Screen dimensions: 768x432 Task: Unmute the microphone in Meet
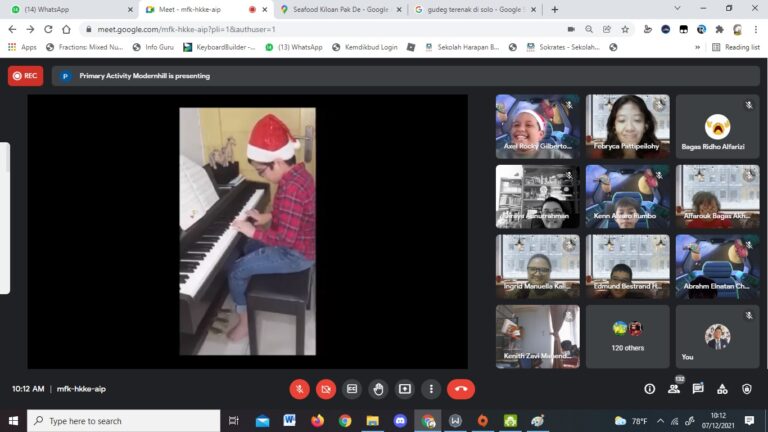(299, 389)
